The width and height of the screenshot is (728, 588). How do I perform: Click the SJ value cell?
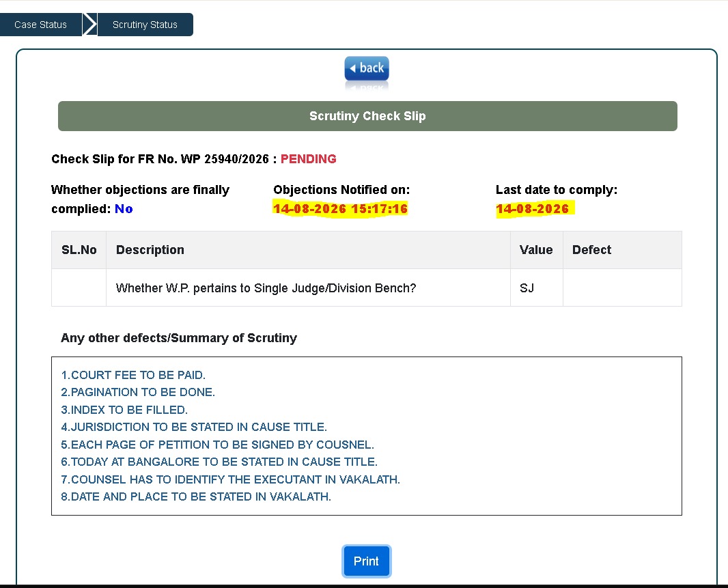pos(537,288)
